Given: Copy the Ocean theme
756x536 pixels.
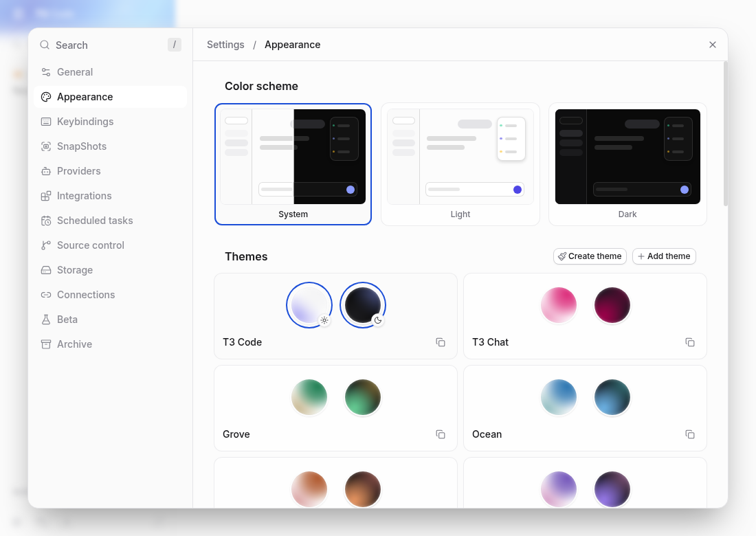Looking at the screenshot, I should pos(690,434).
